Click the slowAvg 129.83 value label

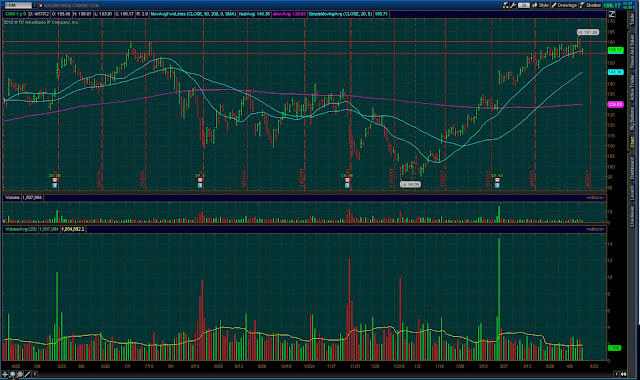[x=289, y=14]
